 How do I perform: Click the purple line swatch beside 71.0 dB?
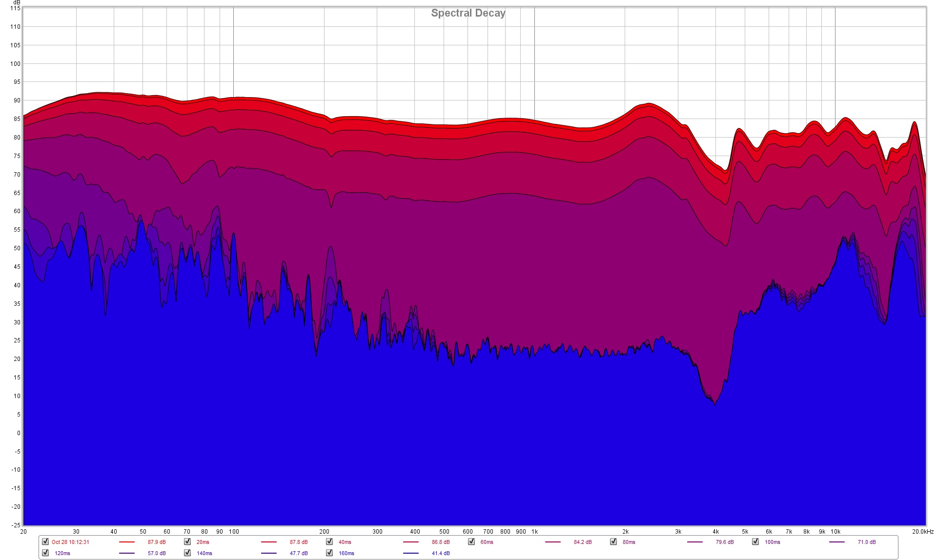[x=836, y=542]
